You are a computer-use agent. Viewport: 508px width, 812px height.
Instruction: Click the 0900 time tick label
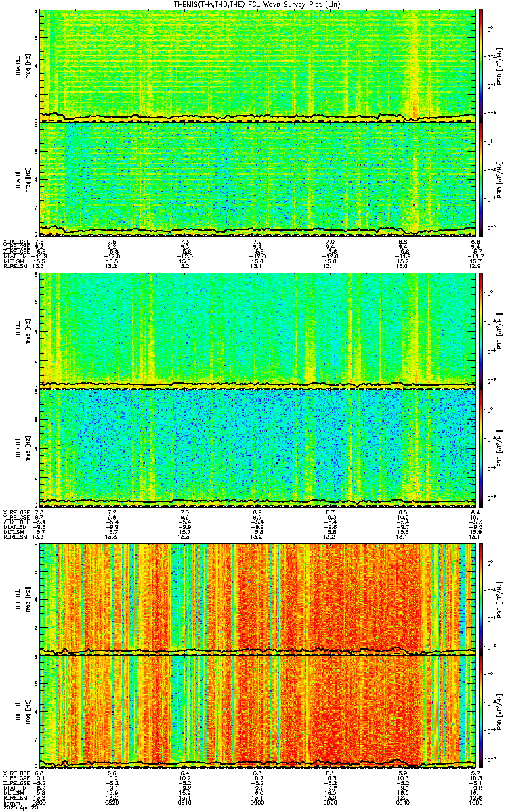click(257, 803)
